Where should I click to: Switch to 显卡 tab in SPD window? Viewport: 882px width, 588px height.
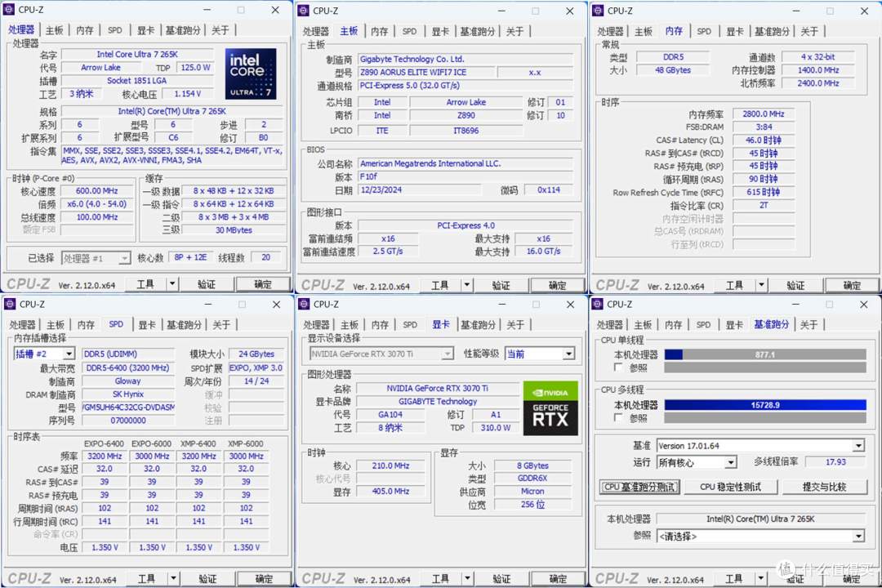point(147,325)
